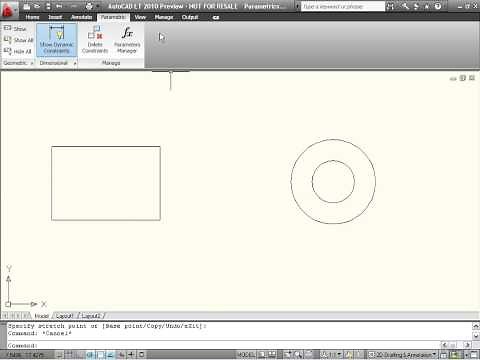
Task: Switch to the Layout2 tab
Action: 91,316
